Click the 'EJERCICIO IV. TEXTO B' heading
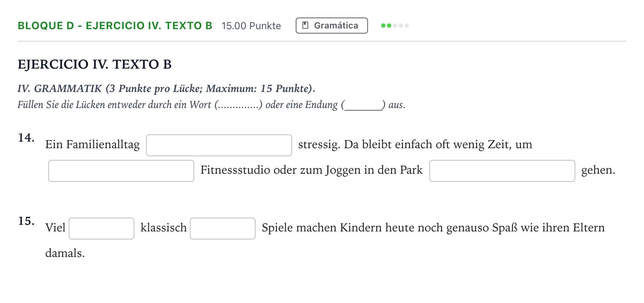The image size is (644, 303). pyautogui.click(x=95, y=64)
